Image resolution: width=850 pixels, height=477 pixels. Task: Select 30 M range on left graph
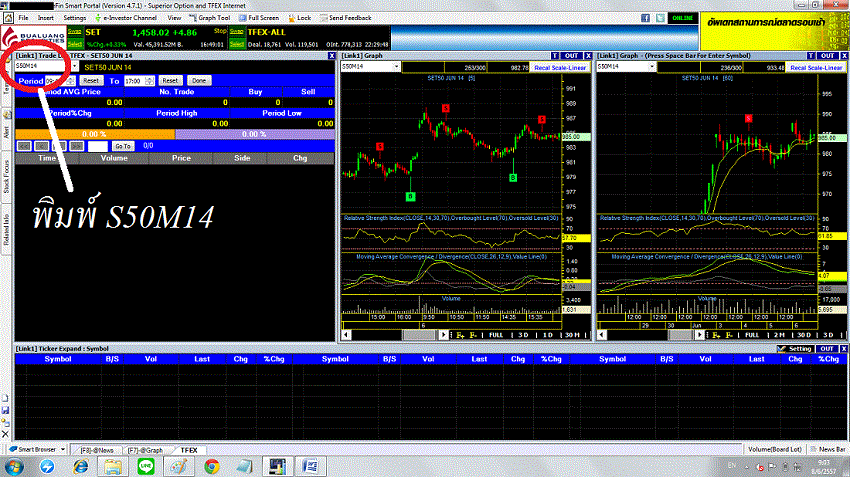coord(572,335)
